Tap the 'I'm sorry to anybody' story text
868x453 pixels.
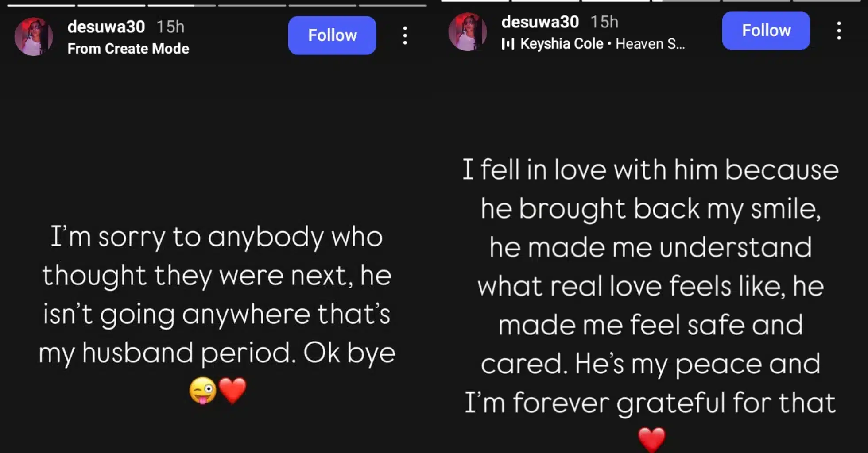(217, 294)
